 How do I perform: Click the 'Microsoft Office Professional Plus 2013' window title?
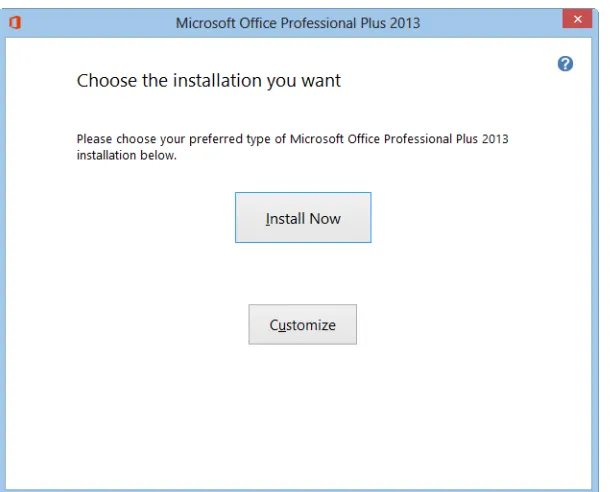298,23
